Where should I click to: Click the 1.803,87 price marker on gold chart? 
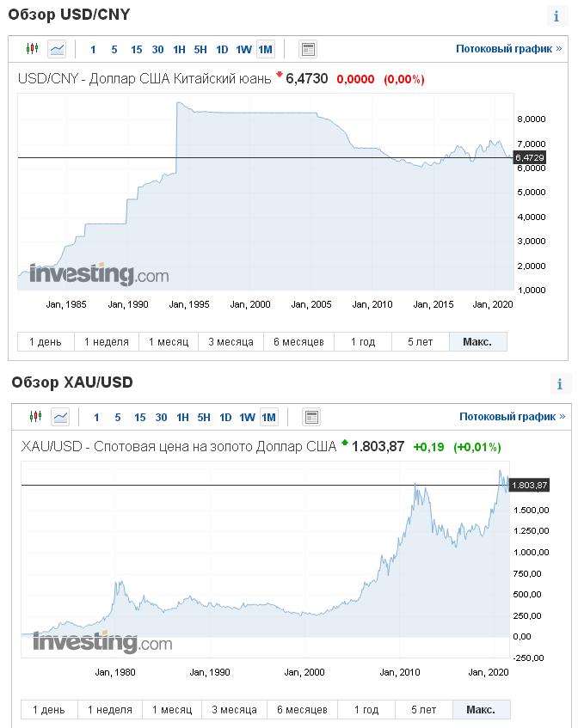click(529, 485)
